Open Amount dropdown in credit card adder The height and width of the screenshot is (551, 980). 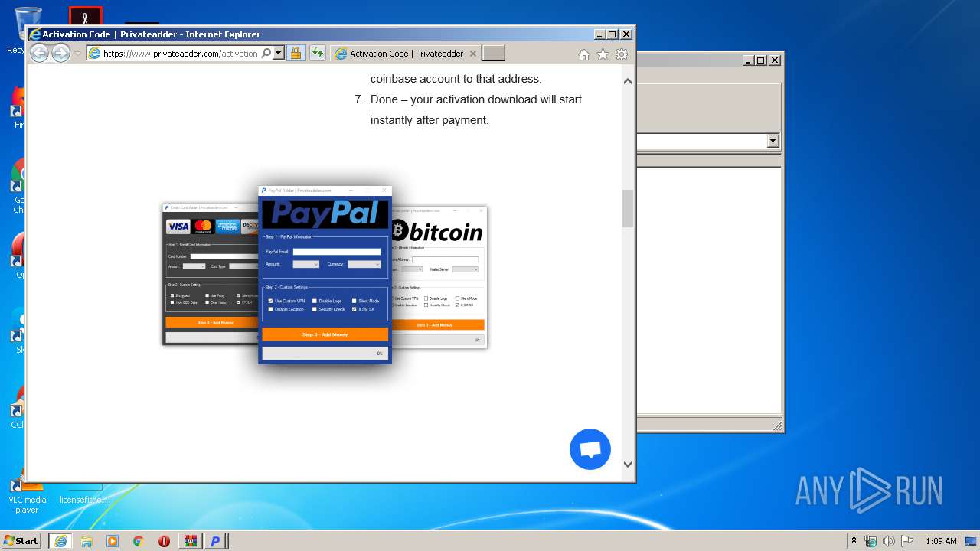[194, 266]
